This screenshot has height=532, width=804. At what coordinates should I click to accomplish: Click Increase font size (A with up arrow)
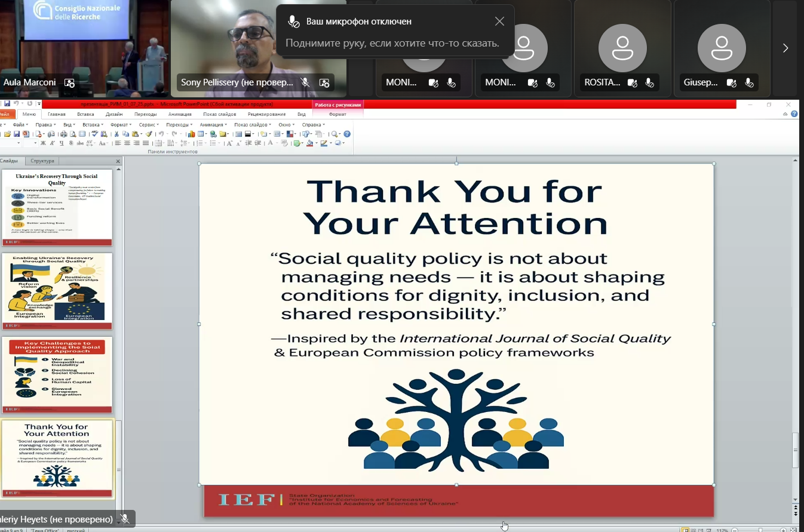pyautogui.click(x=229, y=143)
